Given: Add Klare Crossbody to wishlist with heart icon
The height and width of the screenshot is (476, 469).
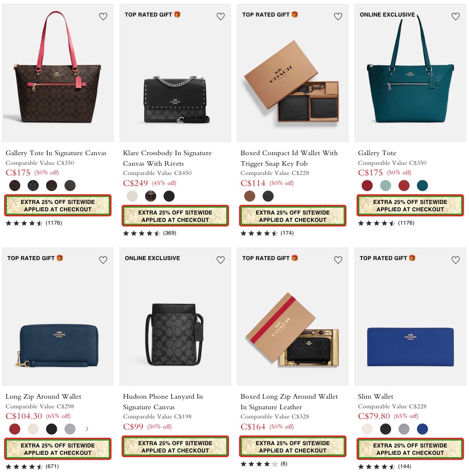Looking at the screenshot, I should (221, 17).
